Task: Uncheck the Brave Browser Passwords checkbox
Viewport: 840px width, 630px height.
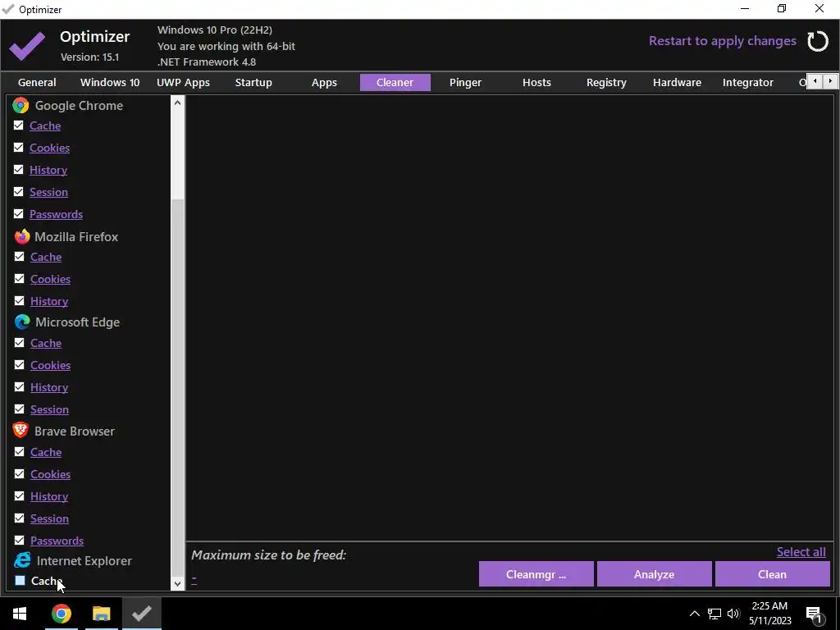Action: (x=20, y=540)
